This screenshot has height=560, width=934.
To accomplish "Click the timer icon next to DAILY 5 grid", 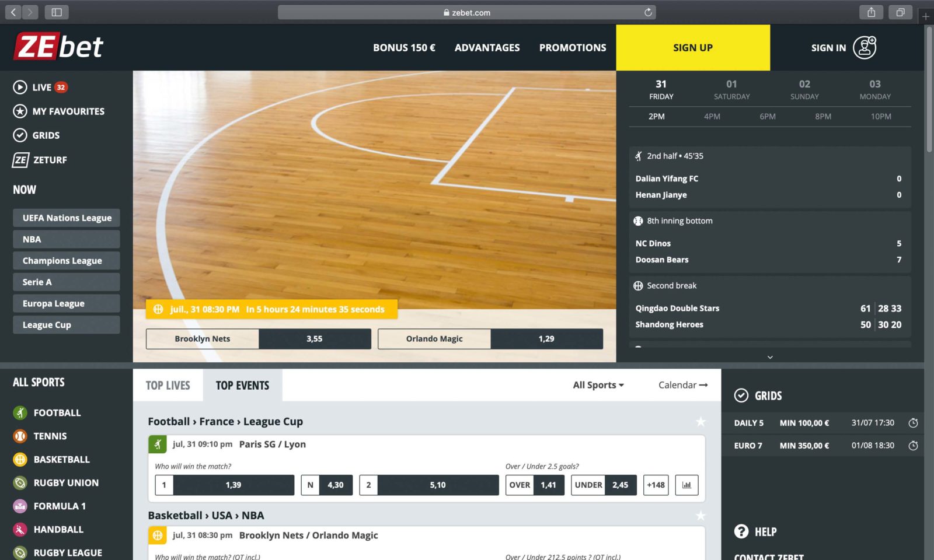I will (914, 423).
